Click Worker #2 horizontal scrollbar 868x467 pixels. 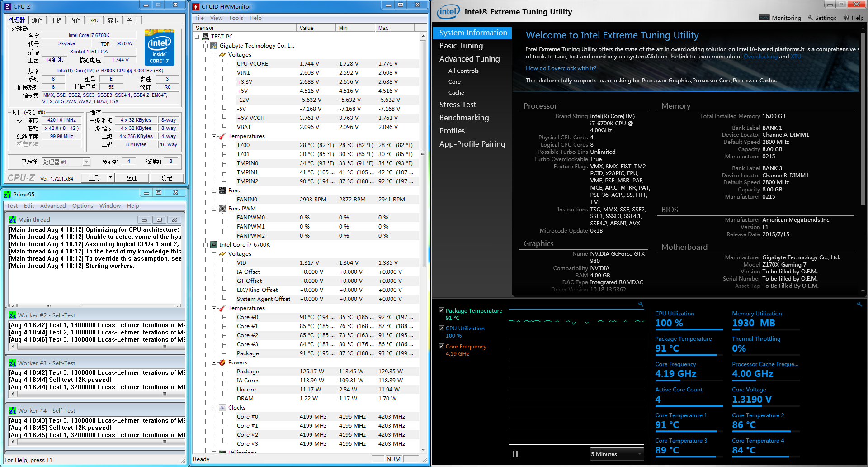[97, 347]
